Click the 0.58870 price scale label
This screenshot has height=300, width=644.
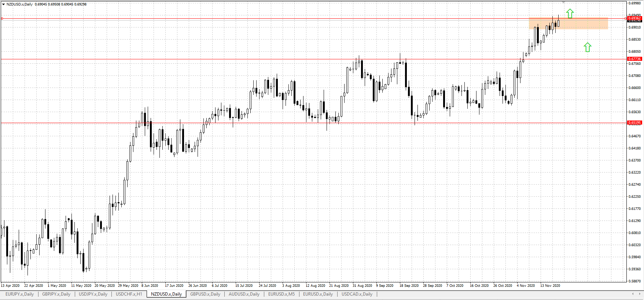point(634,281)
